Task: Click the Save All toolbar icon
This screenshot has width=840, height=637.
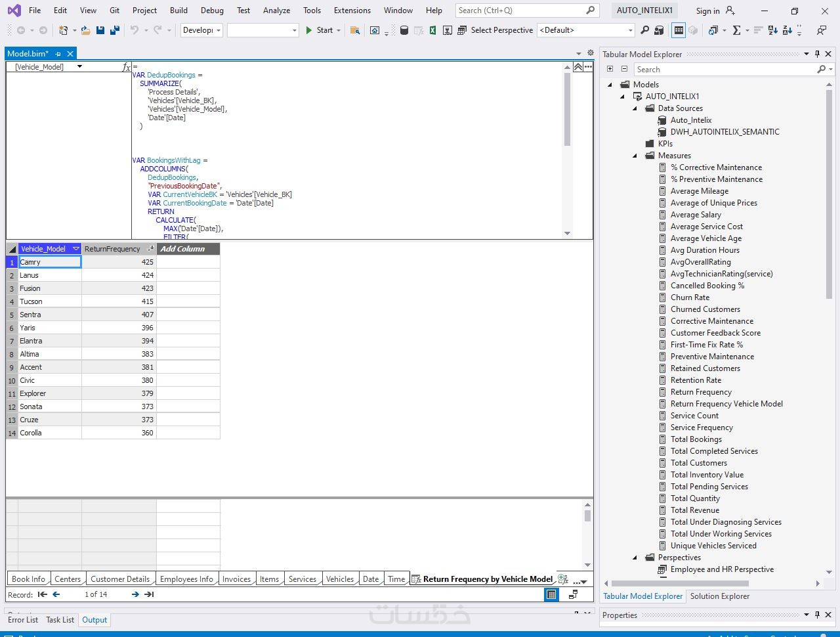Action: 114,30
